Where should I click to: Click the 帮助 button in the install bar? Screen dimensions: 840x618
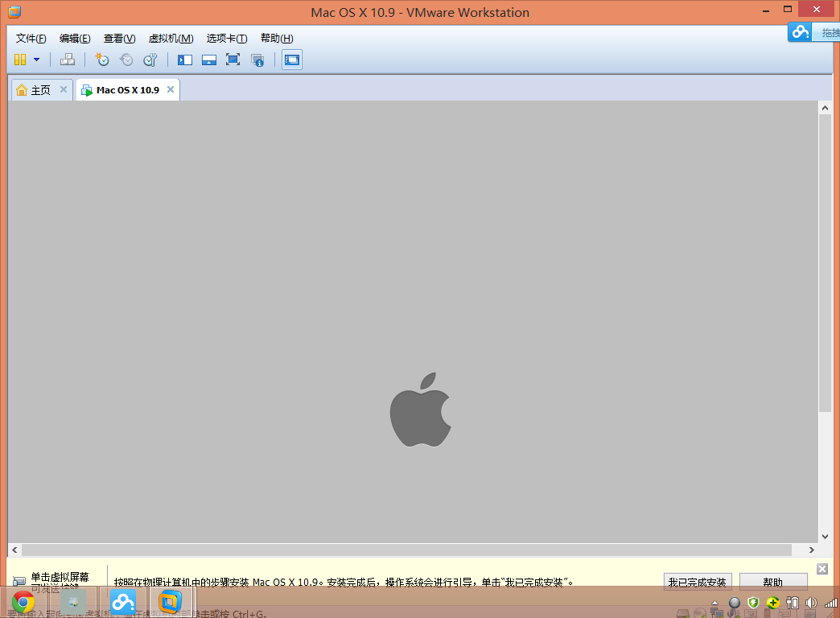(x=773, y=582)
